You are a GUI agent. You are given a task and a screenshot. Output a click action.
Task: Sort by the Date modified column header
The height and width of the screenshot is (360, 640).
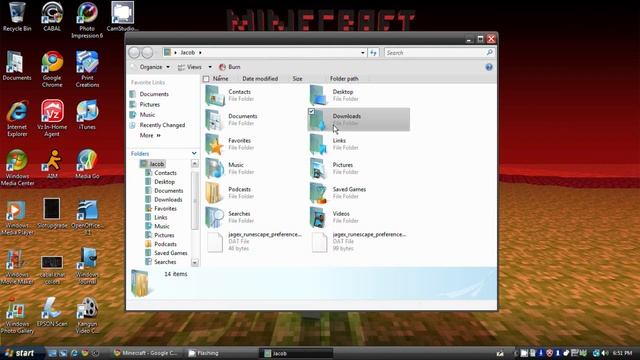pos(260,79)
